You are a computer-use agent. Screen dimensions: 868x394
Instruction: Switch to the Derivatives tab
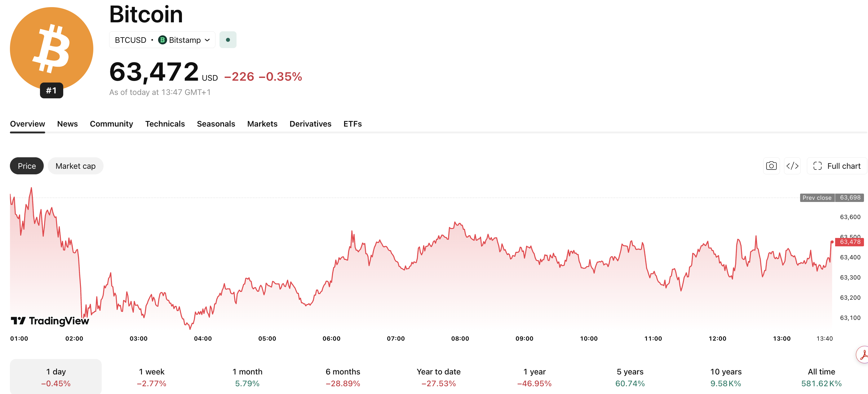[x=311, y=124]
